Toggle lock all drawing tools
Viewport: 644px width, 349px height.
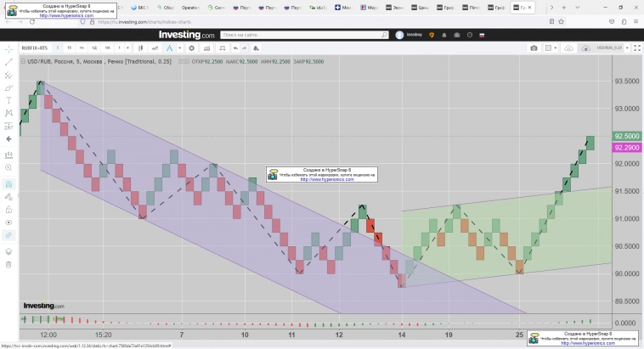point(8,210)
